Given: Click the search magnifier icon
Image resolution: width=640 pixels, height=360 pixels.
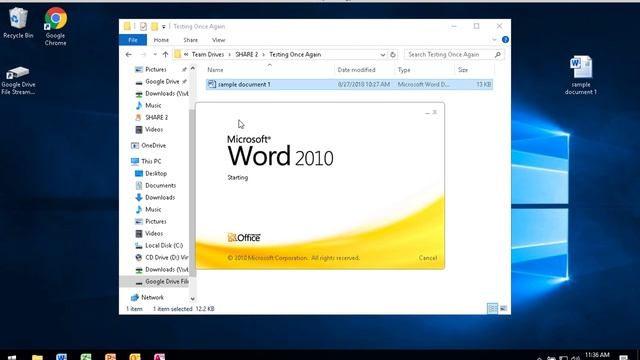Looking at the screenshot, I should point(498,54).
